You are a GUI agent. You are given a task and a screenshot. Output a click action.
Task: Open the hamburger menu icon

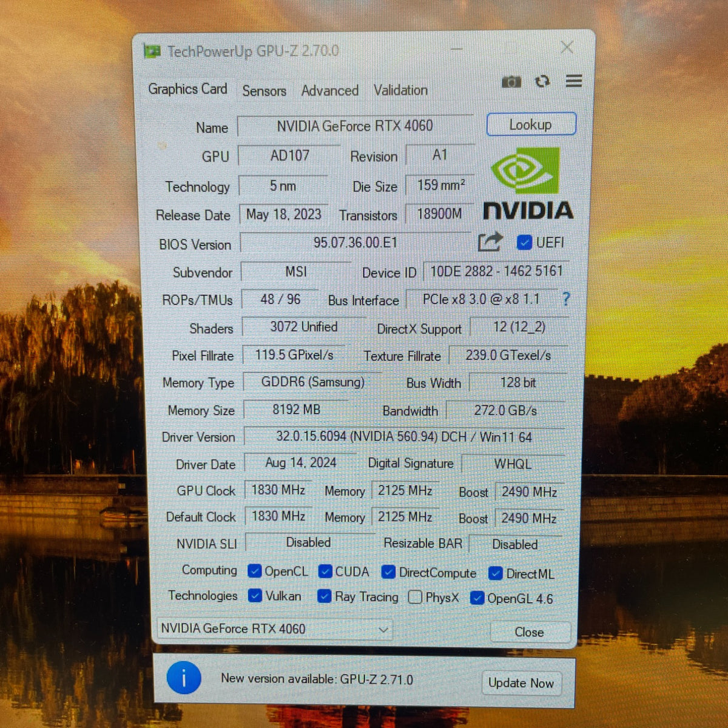pos(574,81)
